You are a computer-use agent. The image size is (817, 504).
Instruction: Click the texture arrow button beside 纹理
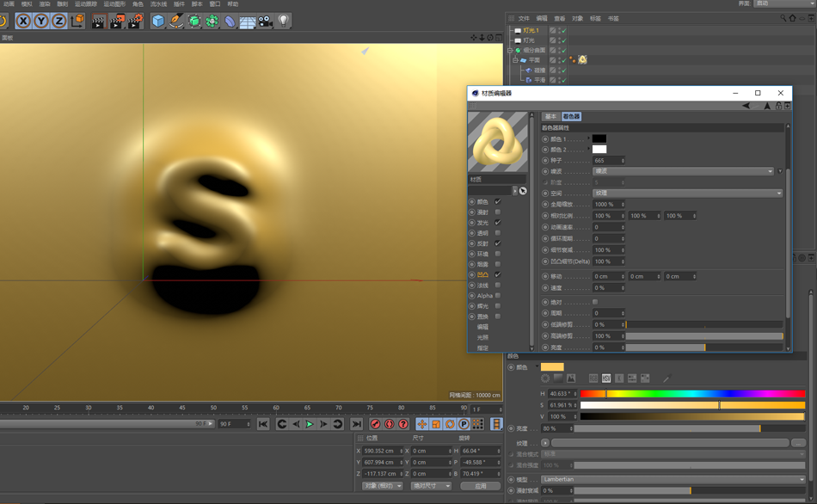pyautogui.click(x=545, y=443)
